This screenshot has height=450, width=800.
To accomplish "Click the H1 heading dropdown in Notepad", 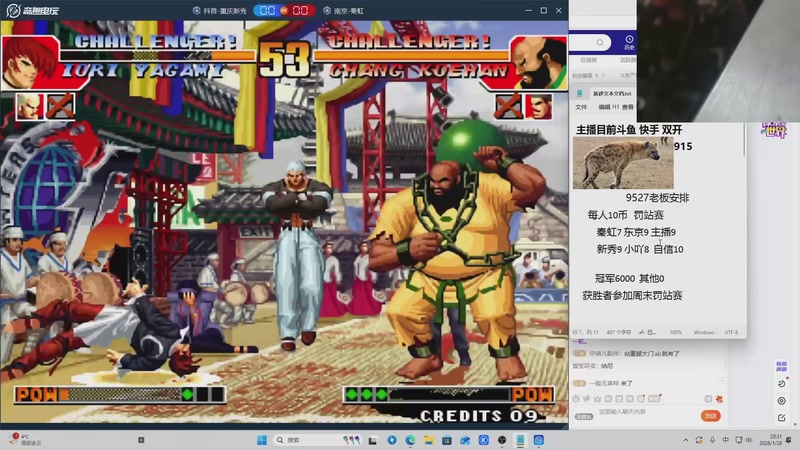I will tap(616, 107).
